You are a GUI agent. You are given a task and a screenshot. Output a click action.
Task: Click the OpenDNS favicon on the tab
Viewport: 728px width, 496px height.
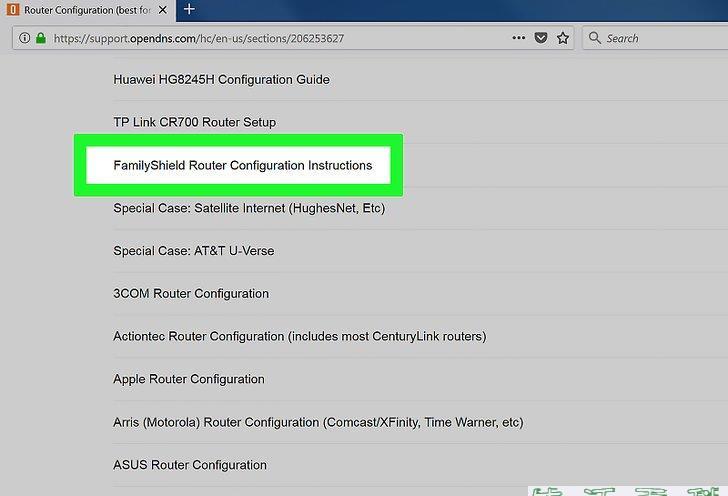pyautogui.click(x=13, y=10)
